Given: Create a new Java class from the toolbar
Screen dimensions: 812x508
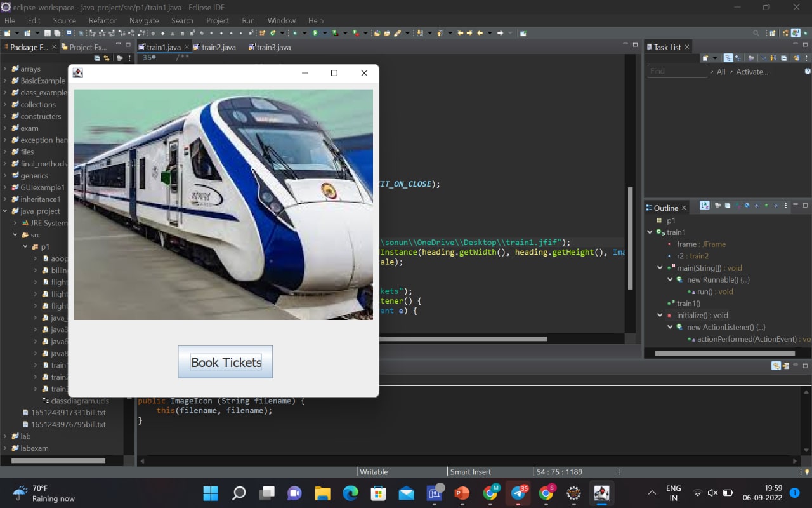Looking at the screenshot, I should click(27, 32).
